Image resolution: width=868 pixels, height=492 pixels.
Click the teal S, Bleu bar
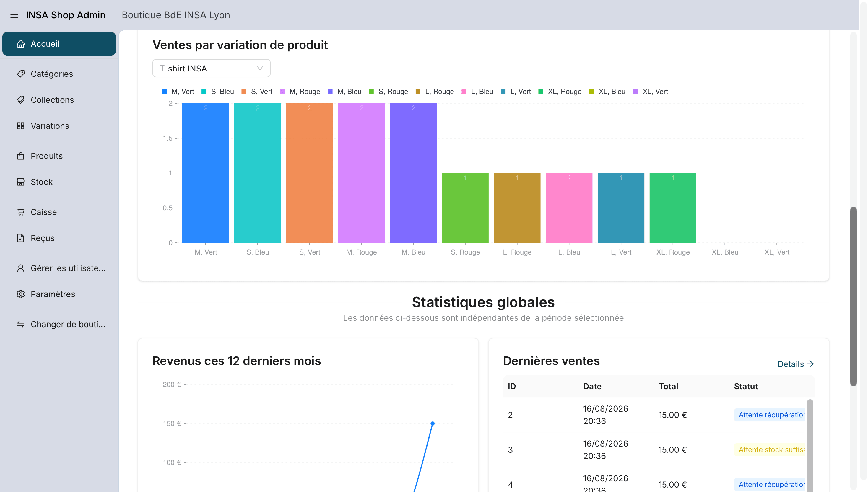258,173
